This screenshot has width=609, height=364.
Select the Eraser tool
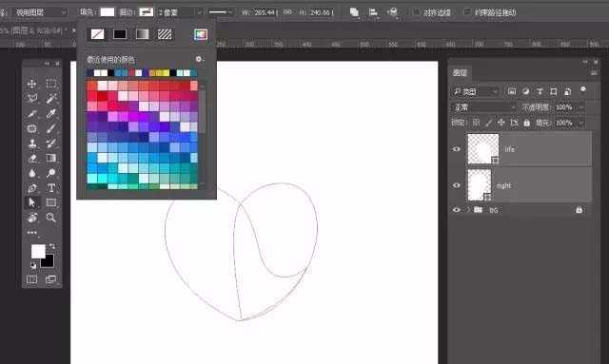[x=31, y=159]
